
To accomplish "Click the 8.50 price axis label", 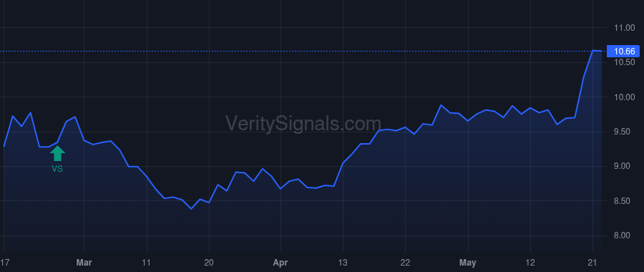I will (x=624, y=201).
